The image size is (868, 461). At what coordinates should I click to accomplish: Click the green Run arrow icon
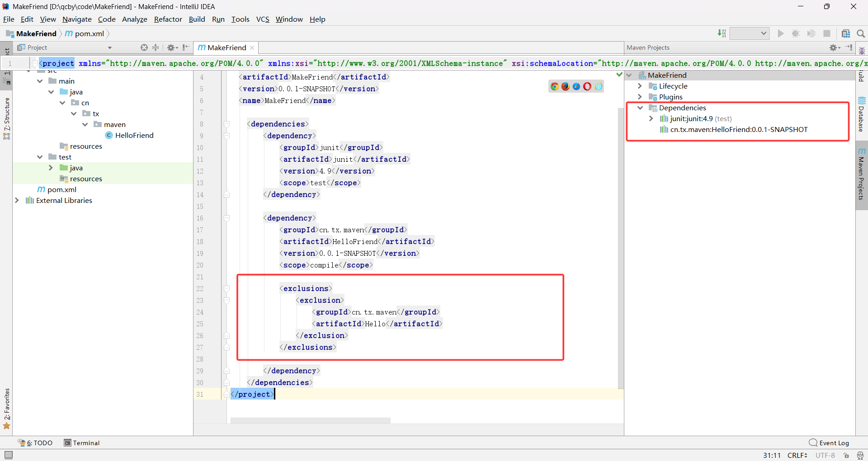point(781,33)
